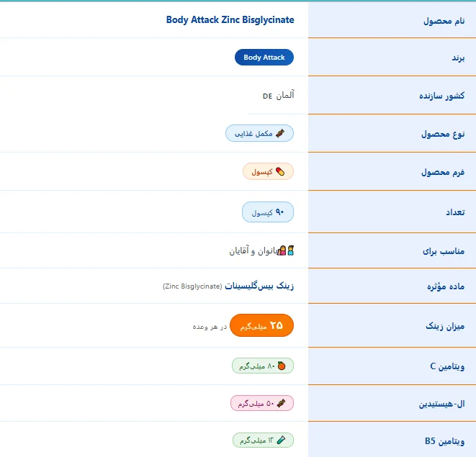Click the DE country code text
This screenshot has width=476, height=457.
pyautogui.click(x=267, y=96)
